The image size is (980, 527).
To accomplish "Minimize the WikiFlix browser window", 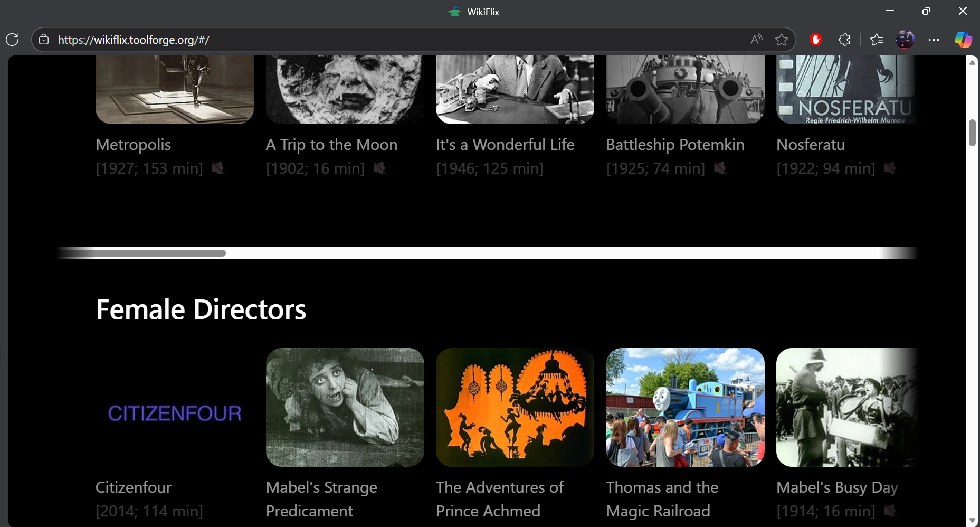I will tap(890, 11).
